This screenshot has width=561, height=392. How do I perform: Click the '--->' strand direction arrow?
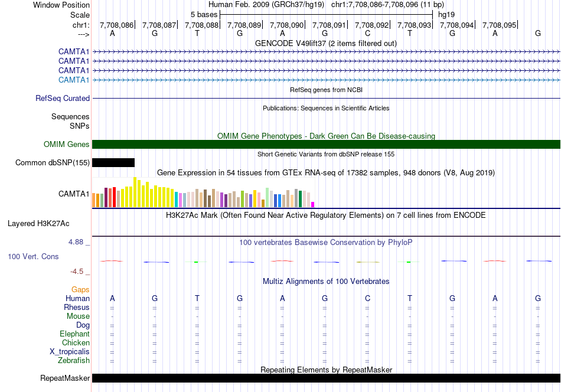click(83, 34)
